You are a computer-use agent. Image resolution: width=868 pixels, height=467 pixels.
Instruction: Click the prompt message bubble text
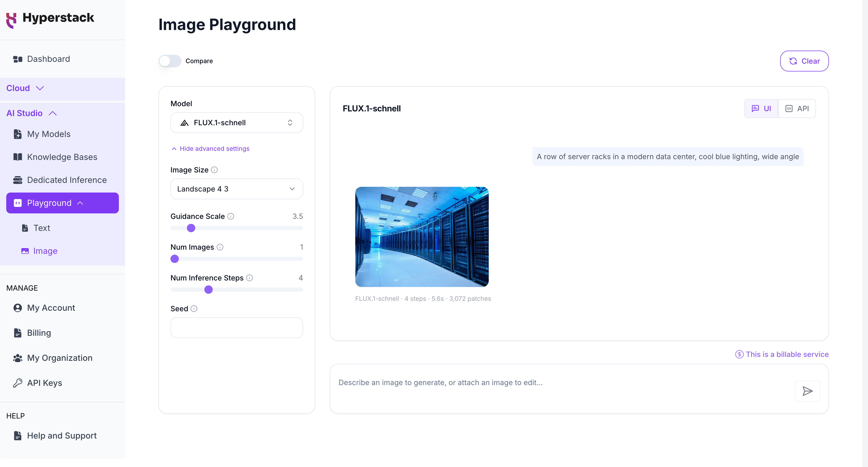click(668, 157)
